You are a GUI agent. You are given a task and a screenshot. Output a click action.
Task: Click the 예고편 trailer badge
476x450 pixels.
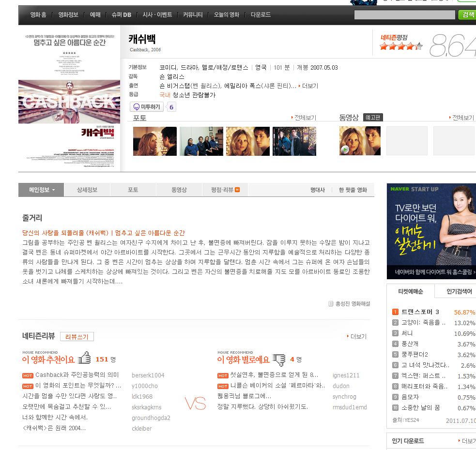pos(373,118)
